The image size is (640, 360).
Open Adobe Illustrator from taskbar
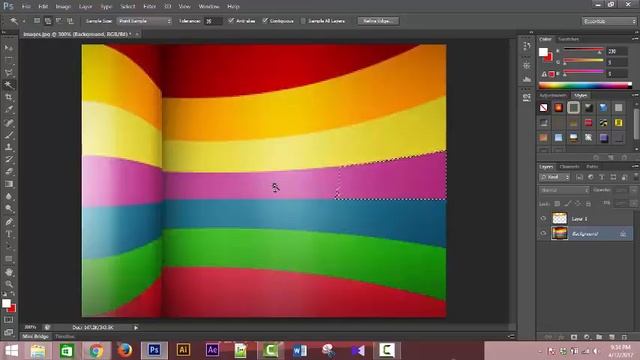(183, 350)
